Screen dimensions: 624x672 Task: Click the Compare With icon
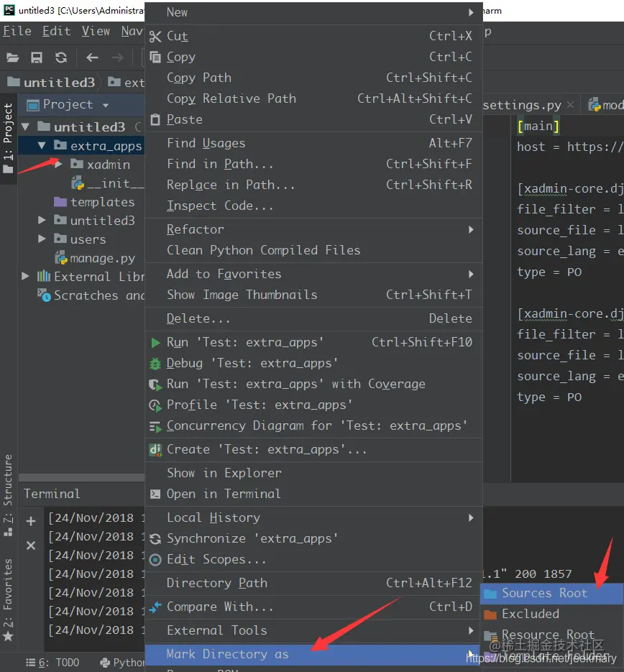click(x=155, y=607)
